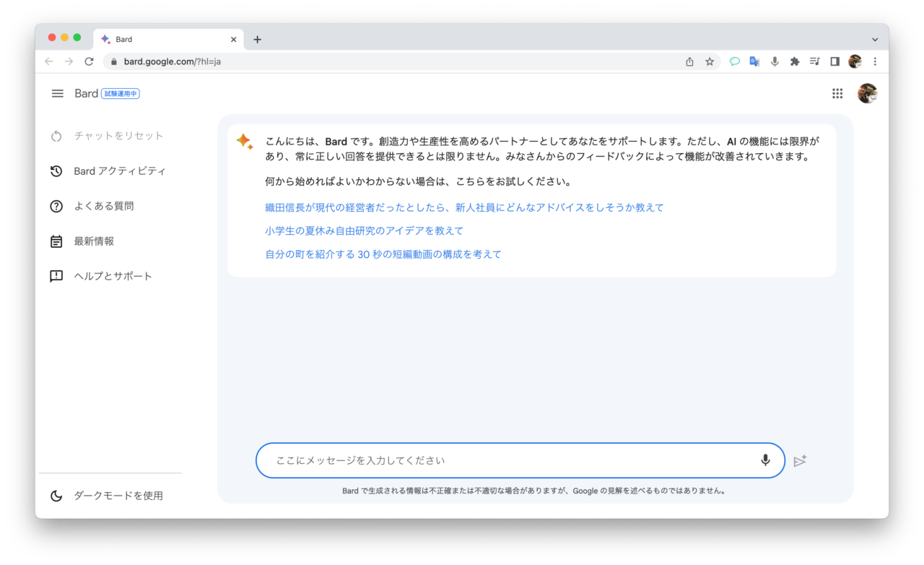Open the Google apps grid
Viewport: 924px width, 565px height.
837,93
